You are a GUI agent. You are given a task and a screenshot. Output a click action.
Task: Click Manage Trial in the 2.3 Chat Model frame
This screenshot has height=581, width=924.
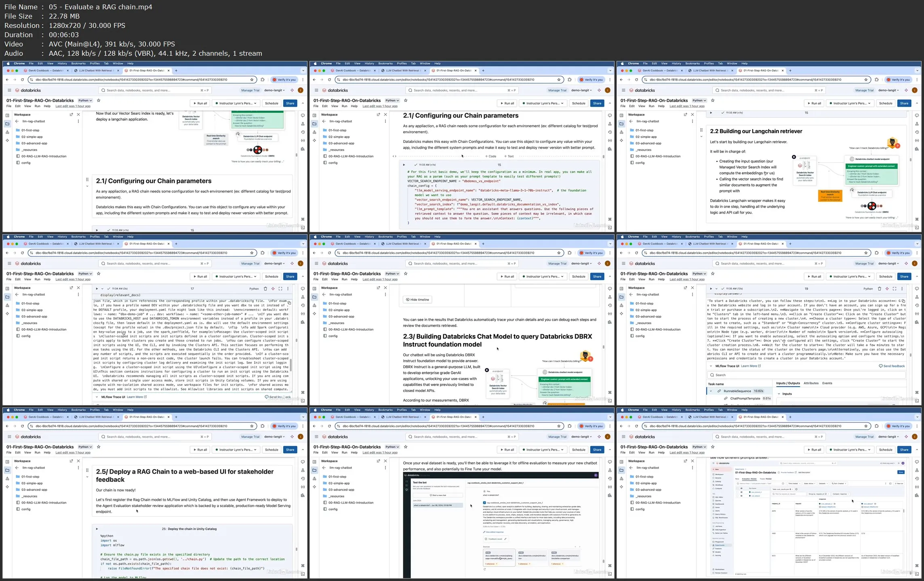tap(558, 264)
